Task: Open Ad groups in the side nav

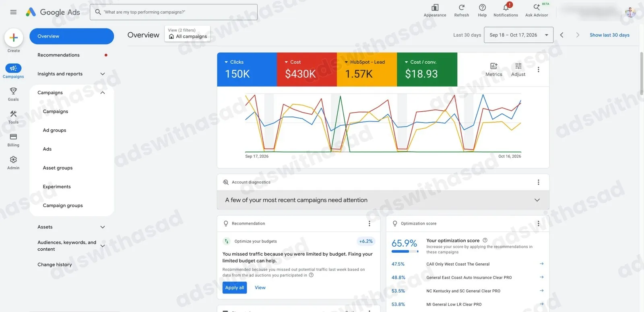Action: [x=54, y=130]
